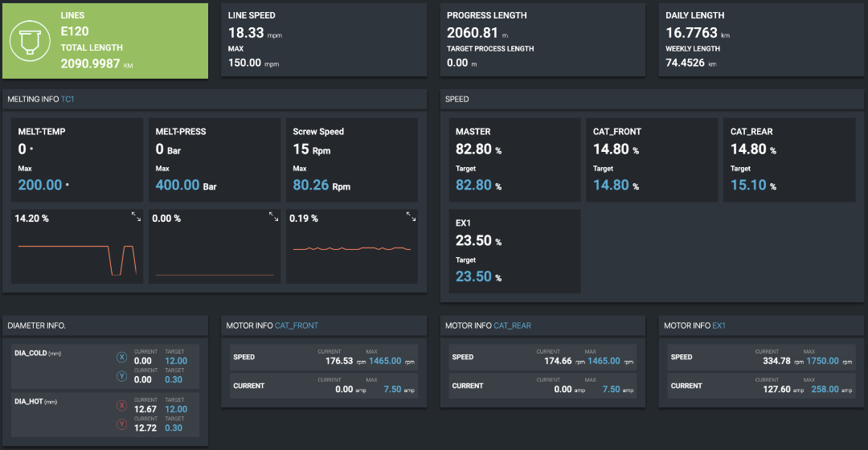This screenshot has width=868, height=450.
Task: Click total length value 2090.9987 KM
Action: pyautogui.click(x=97, y=63)
